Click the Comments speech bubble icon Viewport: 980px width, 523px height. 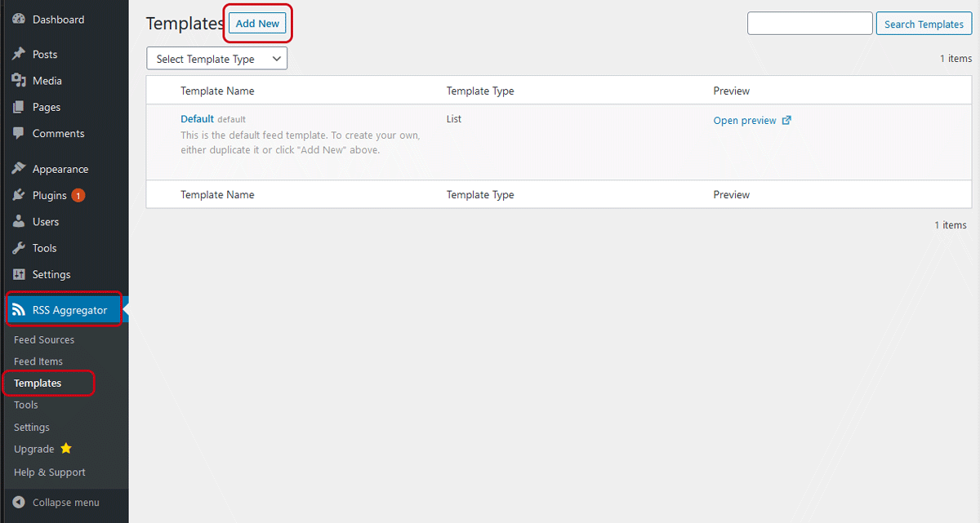pyautogui.click(x=19, y=133)
